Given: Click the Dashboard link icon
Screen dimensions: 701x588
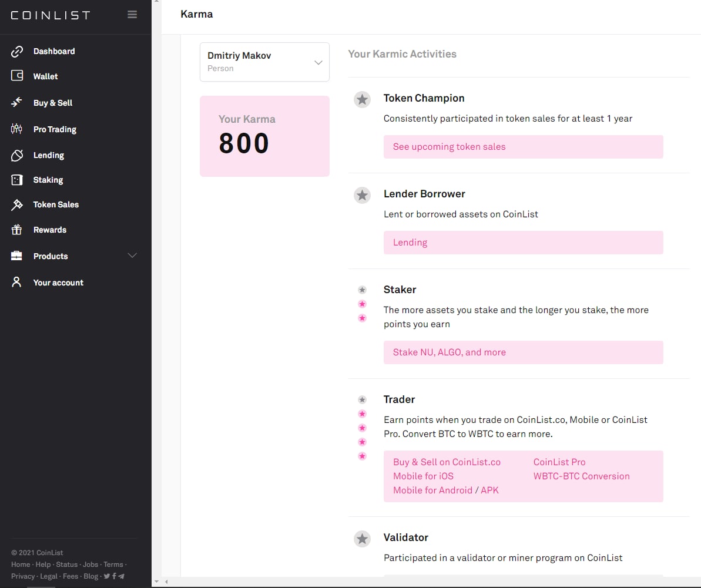Looking at the screenshot, I should point(17,51).
